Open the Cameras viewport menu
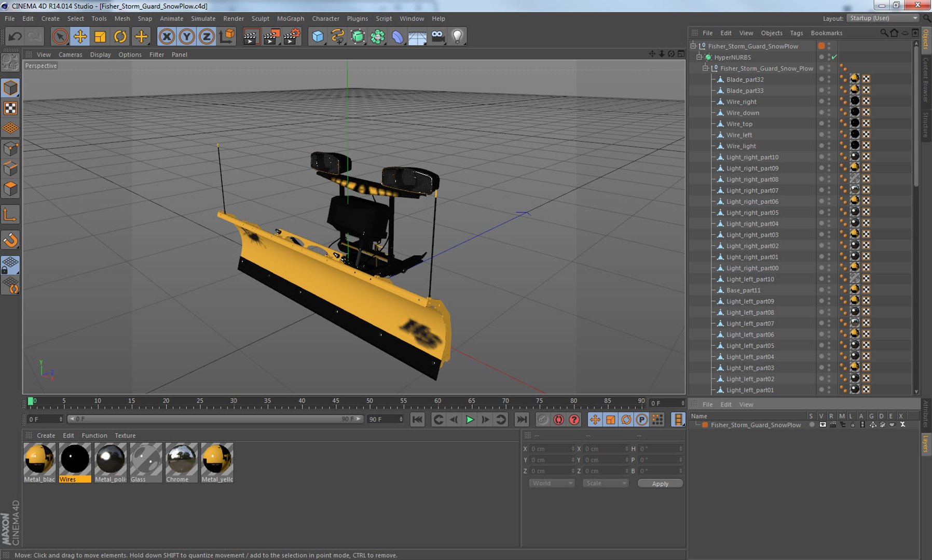 [70, 54]
